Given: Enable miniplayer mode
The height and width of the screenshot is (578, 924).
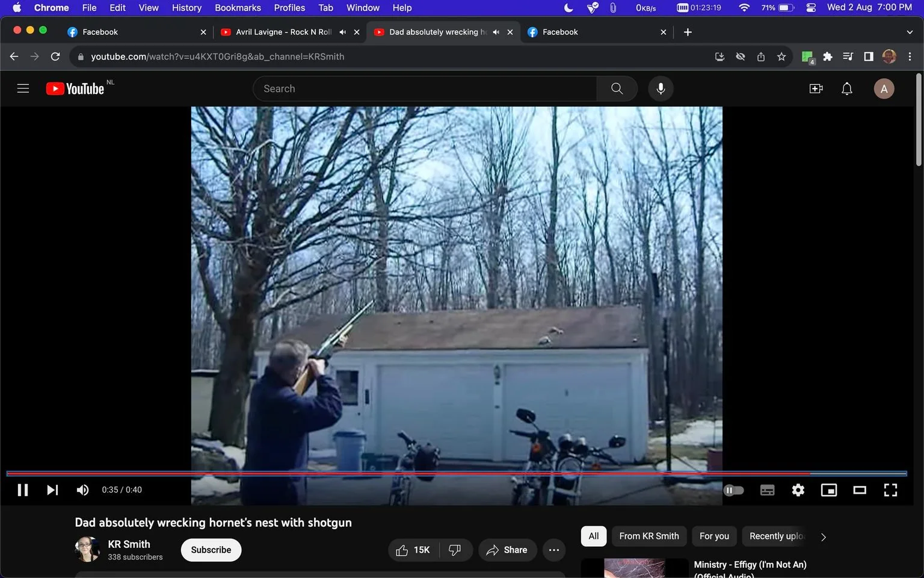Looking at the screenshot, I should 829,490.
